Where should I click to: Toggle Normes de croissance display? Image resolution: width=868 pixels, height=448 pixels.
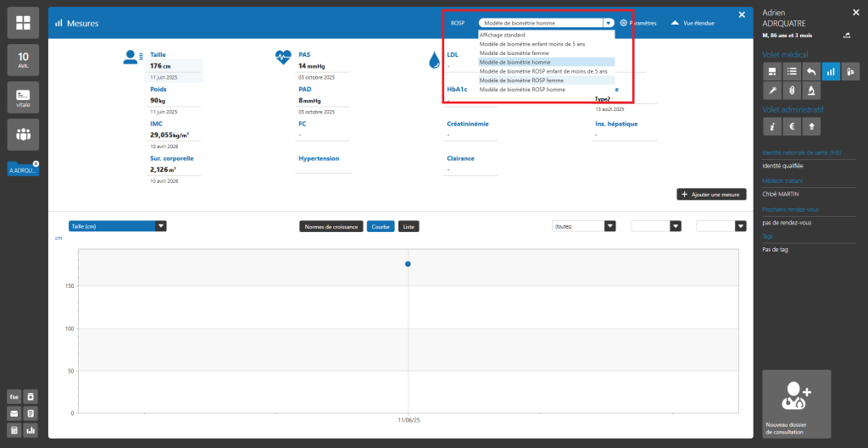331,226
